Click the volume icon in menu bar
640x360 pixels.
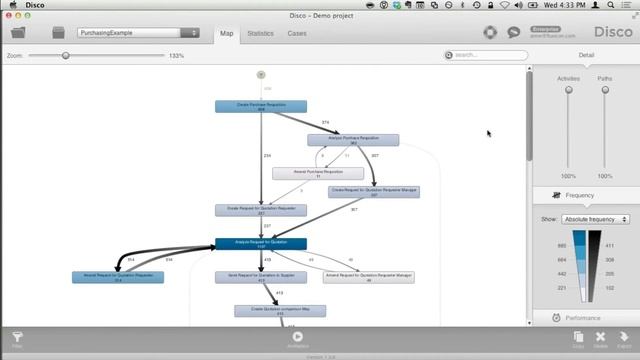tap(519, 5)
